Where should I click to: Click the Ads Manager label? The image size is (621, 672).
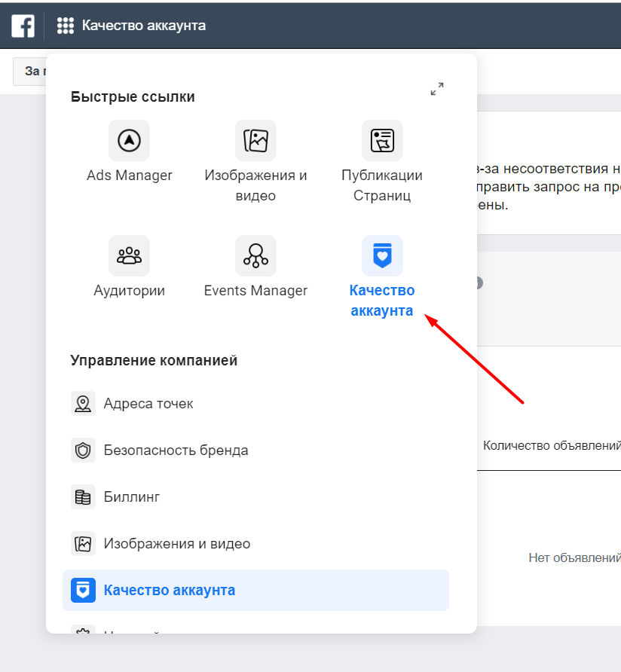[129, 176]
